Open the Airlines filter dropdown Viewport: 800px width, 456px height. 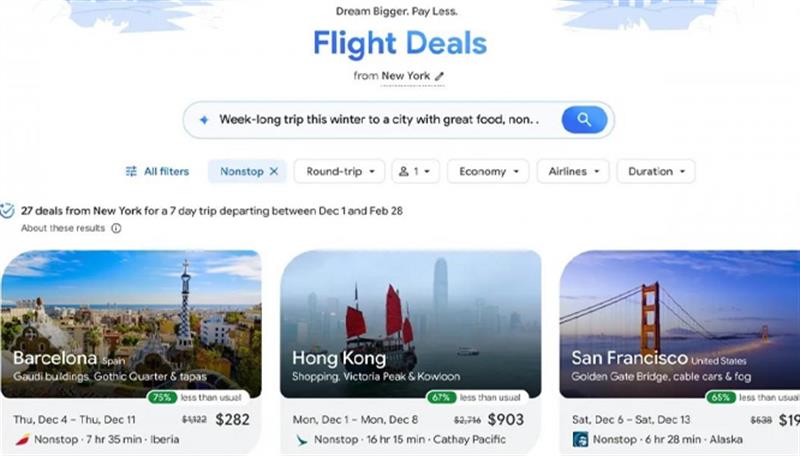pyautogui.click(x=573, y=171)
